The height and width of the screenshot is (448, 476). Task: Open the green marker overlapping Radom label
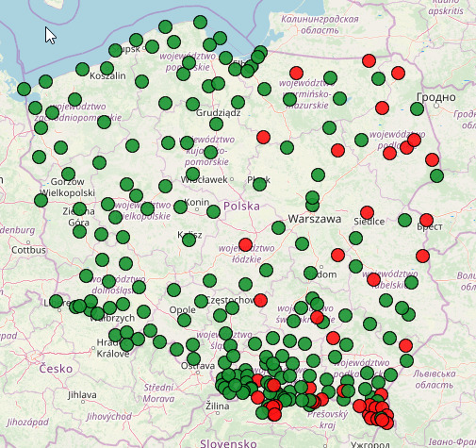pos(310,273)
